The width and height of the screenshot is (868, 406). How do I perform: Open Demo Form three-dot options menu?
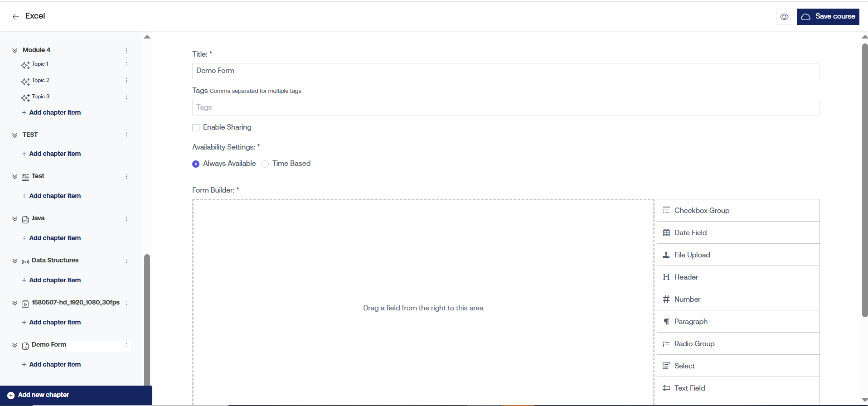coord(126,345)
